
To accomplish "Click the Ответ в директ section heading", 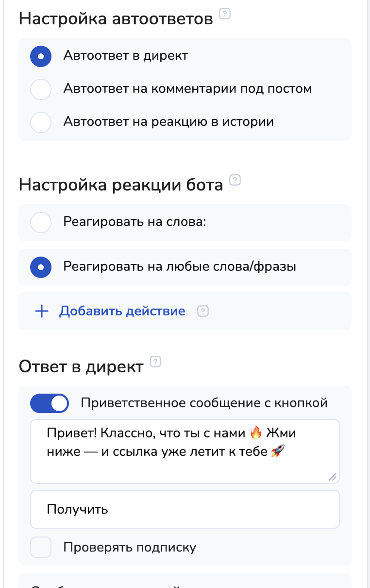I will coord(81,367).
